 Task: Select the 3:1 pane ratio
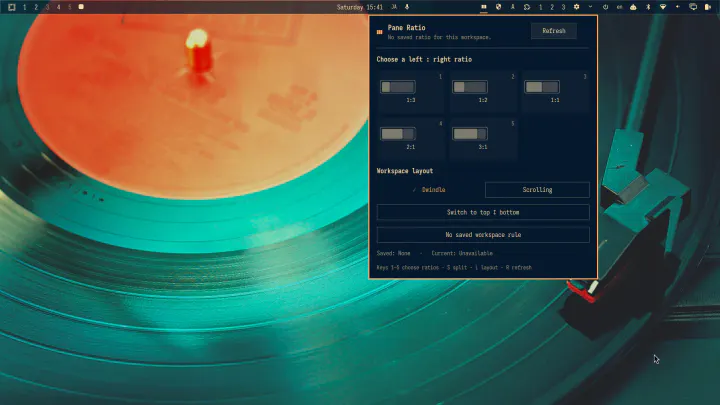pos(483,138)
